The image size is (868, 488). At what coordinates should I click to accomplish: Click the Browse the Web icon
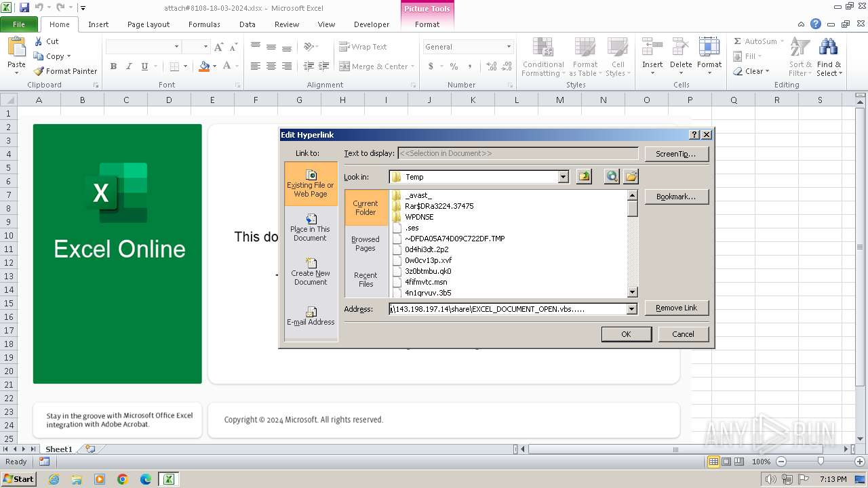point(612,177)
